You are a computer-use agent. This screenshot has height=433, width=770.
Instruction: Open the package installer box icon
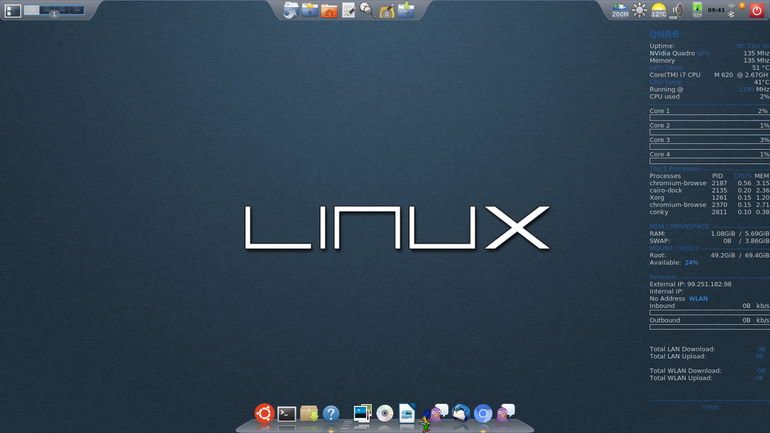point(309,413)
